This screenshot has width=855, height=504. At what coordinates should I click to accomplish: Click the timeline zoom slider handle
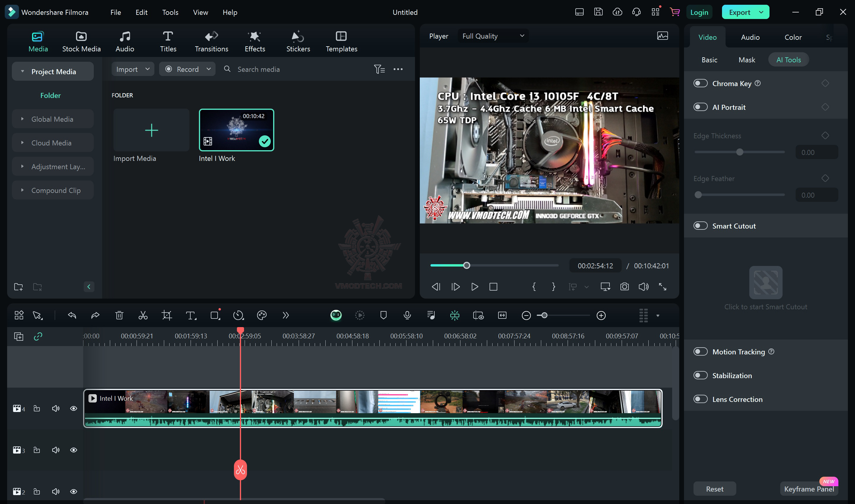tap(544, 316)
